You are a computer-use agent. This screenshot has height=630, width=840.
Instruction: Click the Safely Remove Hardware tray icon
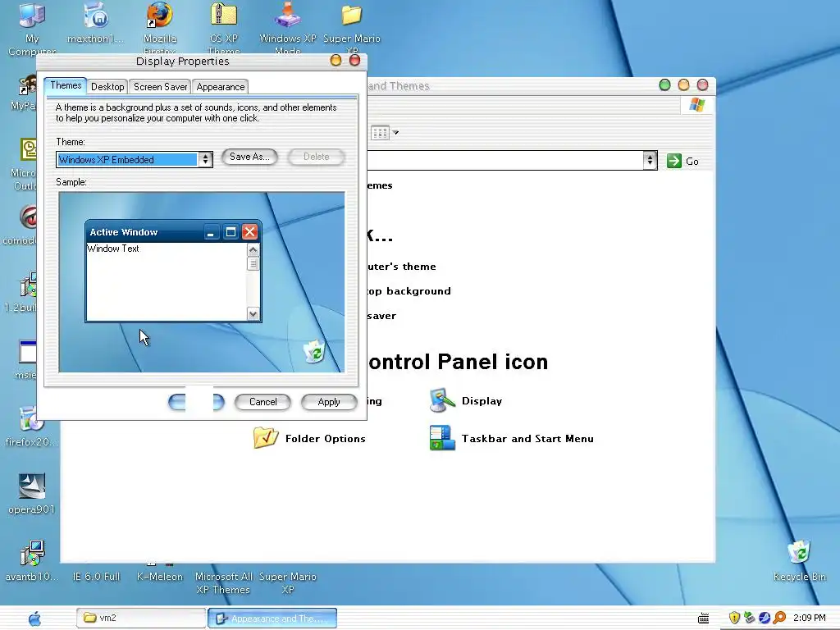[749, 618]
